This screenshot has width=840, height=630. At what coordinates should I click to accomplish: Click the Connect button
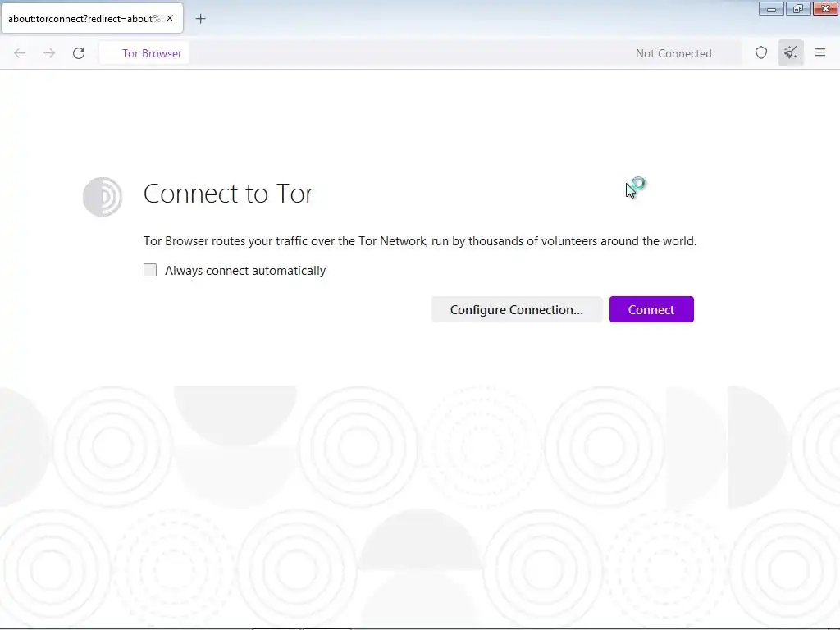click(x=651, y=309)
